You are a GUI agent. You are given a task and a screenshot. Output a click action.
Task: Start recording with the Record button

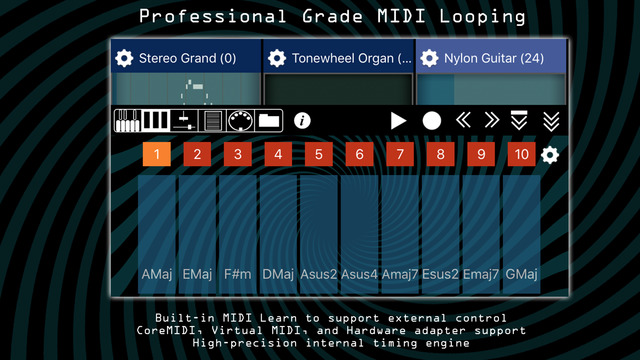431,121
